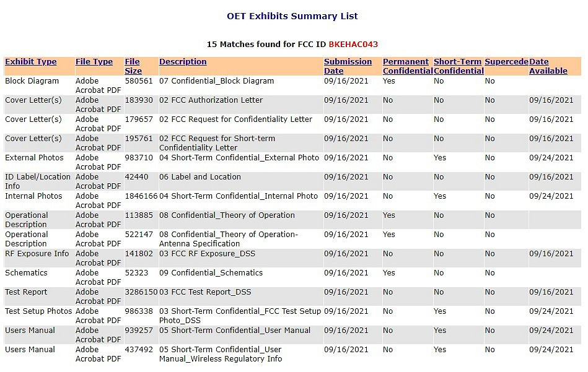Open 03 FCC RF Exposure_DSS entry
This screenshot has height=372, width=588.
point(207,254)
